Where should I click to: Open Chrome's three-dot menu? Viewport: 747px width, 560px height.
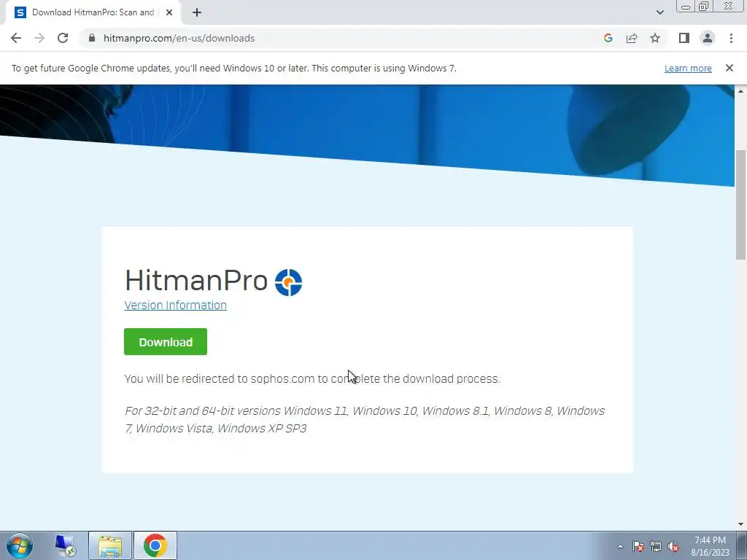pos(731,38)
